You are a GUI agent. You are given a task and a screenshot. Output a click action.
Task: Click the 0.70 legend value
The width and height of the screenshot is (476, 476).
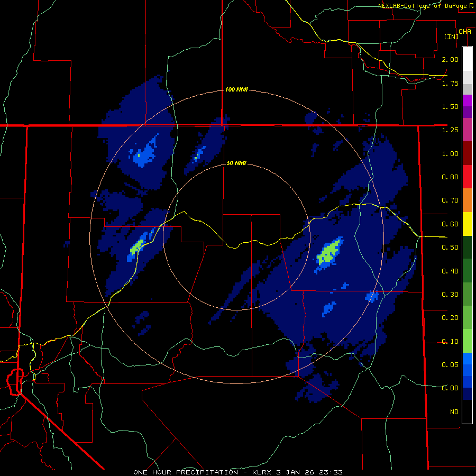tap(450, 200)
